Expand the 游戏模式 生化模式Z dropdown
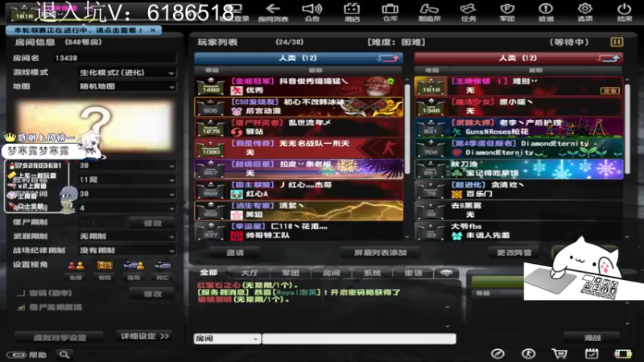644x362 pixels. click(127, 72)
